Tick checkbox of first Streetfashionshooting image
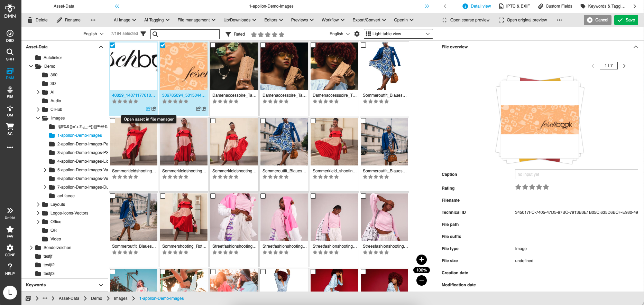 [213, 196]
